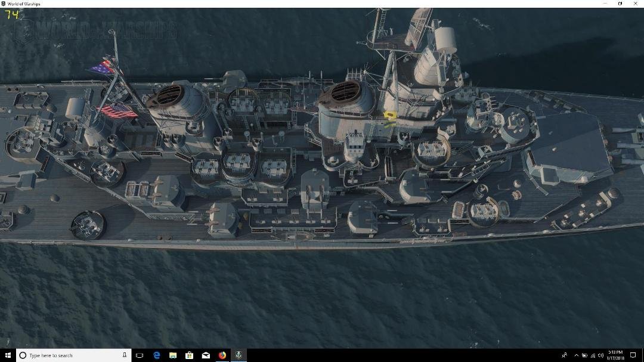Open Action Center notifications icon
Image resolution: width=644 pixels, height=362 pixels.
633,355
